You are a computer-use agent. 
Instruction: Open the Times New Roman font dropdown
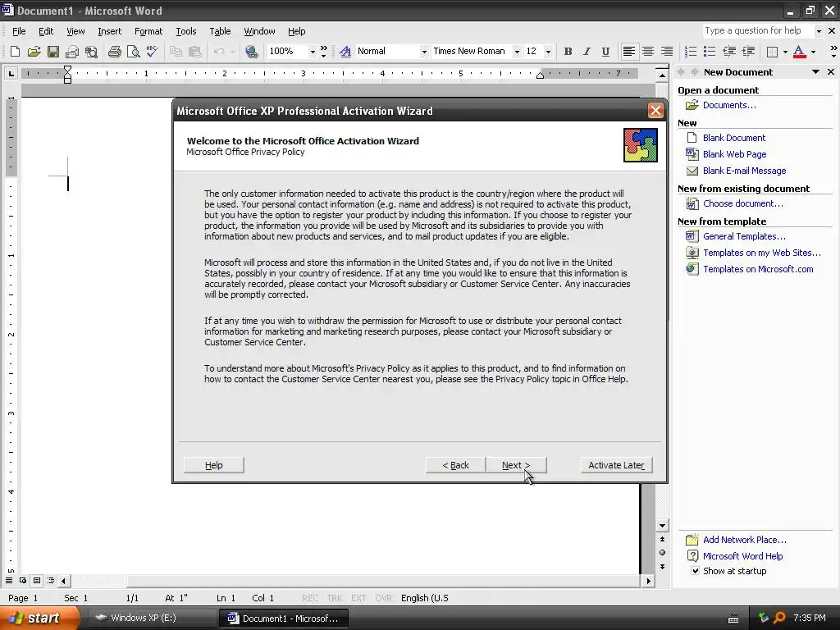click(517, 52)
